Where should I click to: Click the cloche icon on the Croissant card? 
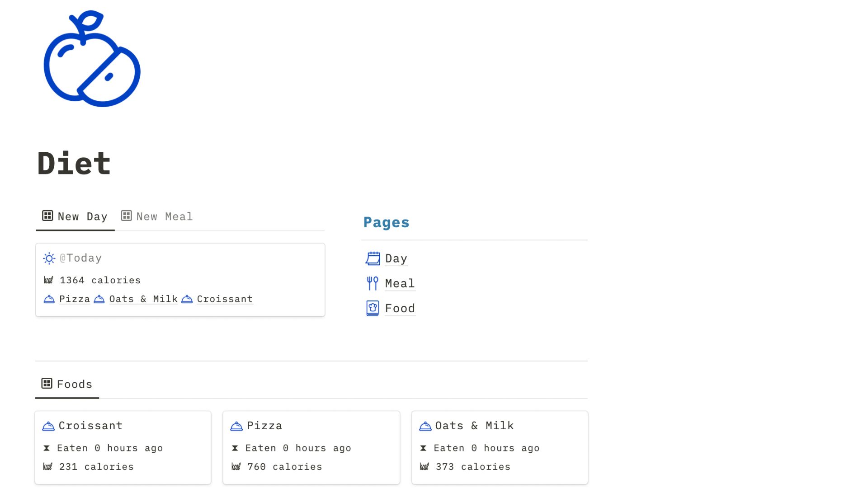48,426
